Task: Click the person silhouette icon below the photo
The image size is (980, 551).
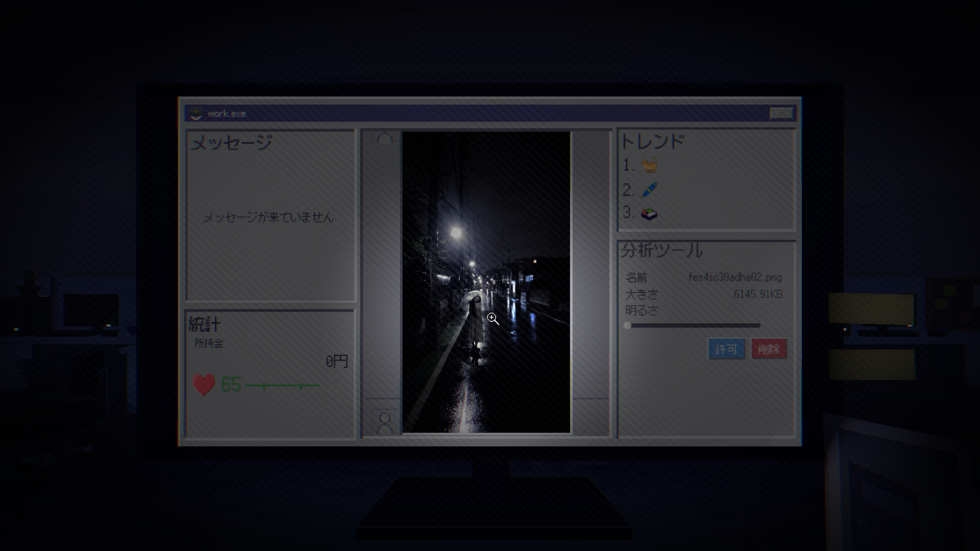Action: [385, 423]
